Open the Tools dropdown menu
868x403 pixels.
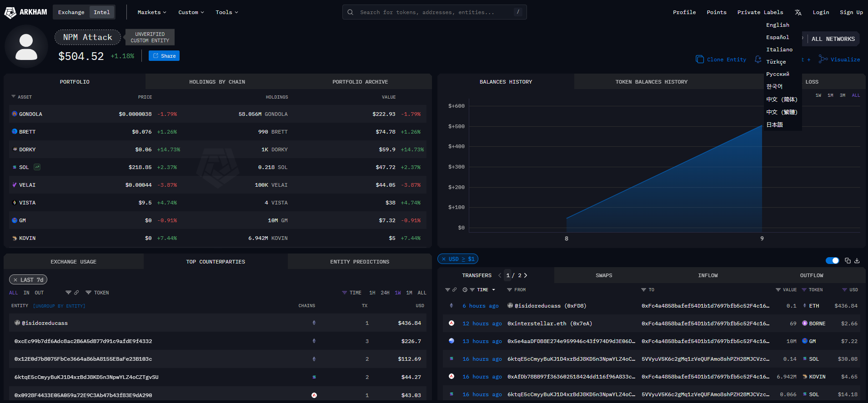pos(227,12)
